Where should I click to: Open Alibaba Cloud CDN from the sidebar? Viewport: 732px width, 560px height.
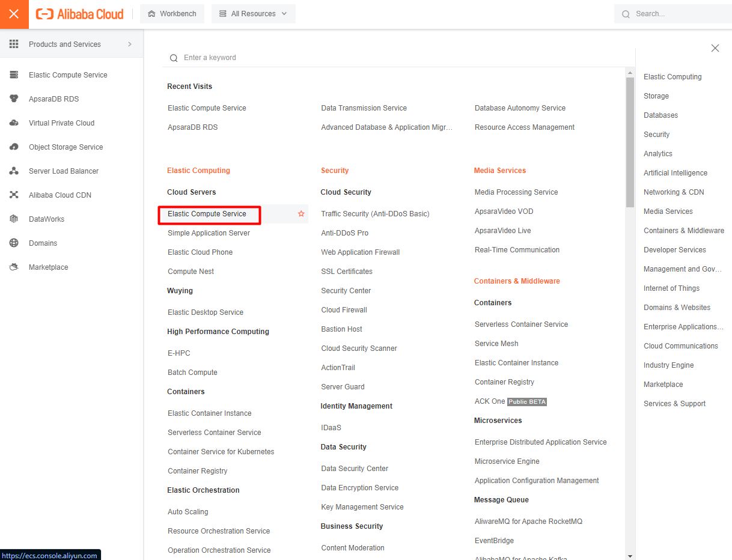[13, 195]
